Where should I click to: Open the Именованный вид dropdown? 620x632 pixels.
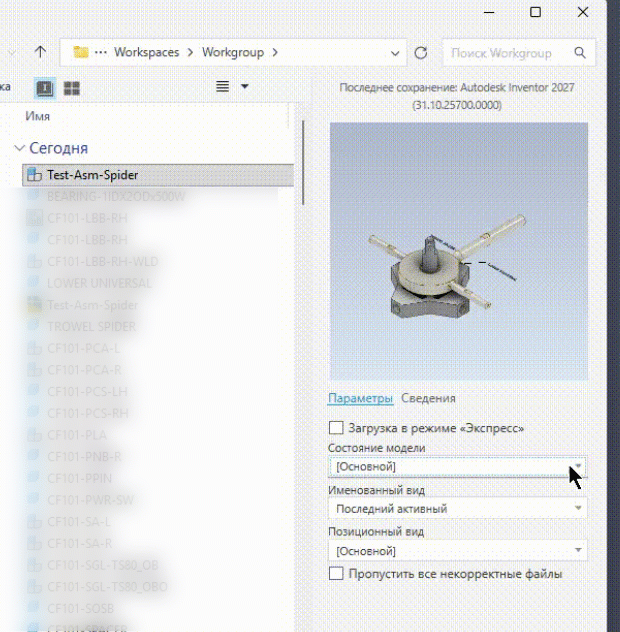point(458,509)
